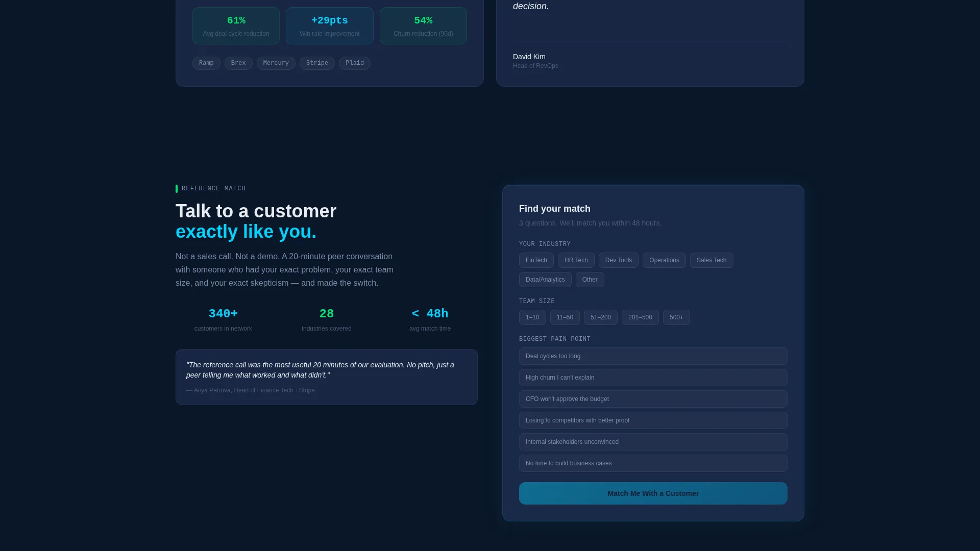Image resolution: width=980 pixels, height=551 pixels.
Task: Choose High churn I can't explain
Action: [x=653, y=378]
